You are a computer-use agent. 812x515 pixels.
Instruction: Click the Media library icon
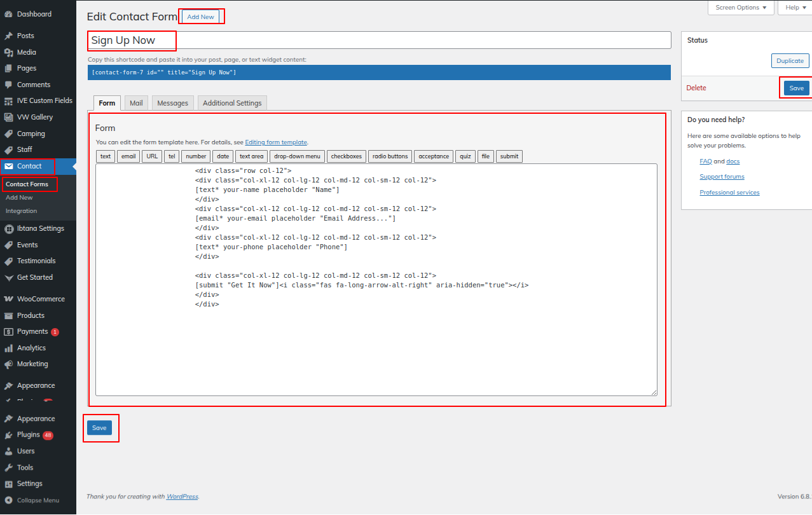8,53
